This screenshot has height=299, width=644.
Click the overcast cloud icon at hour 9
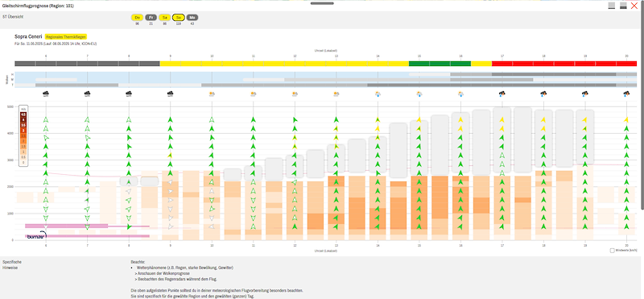(170, 93)
